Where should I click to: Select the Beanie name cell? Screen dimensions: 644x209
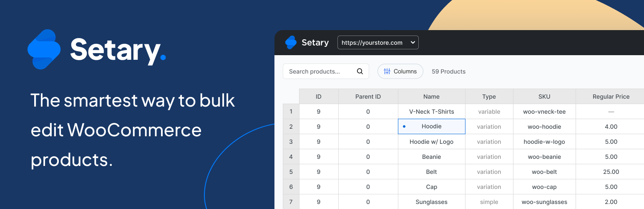pyautogui.click(x=431, y=157)
